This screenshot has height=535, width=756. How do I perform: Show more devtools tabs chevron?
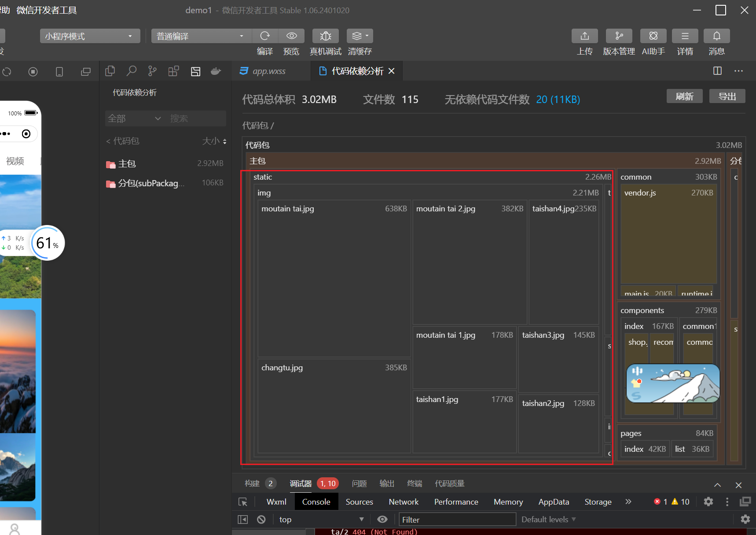(x=628, y=502)
